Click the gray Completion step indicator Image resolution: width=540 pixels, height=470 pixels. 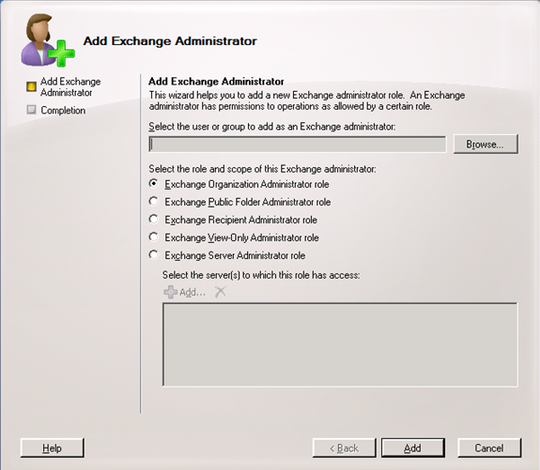tap(31, 110)
